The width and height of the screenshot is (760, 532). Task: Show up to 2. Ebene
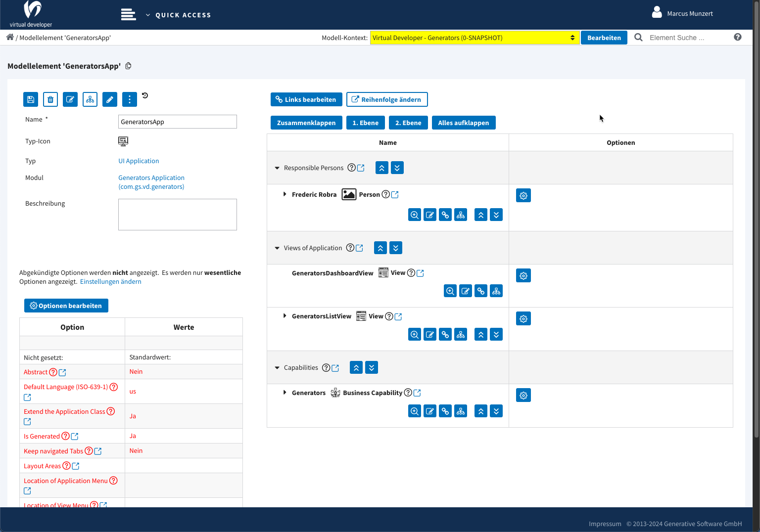(x=408, y=123)
